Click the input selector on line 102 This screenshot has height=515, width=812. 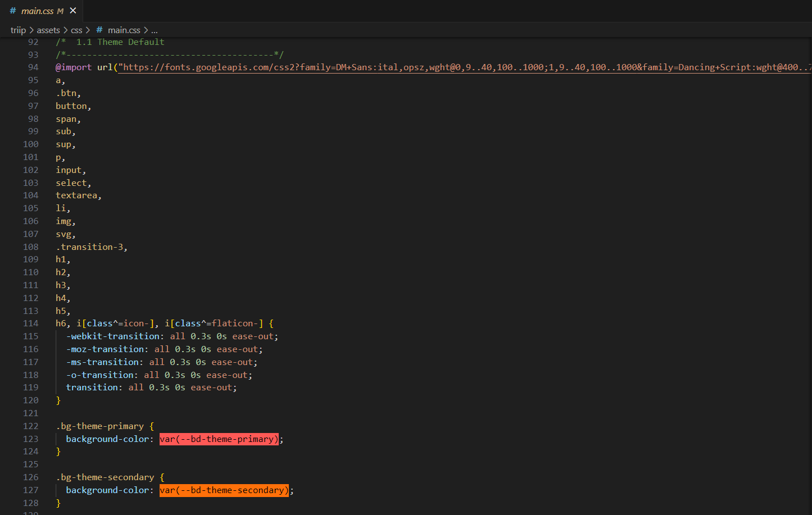69,170
